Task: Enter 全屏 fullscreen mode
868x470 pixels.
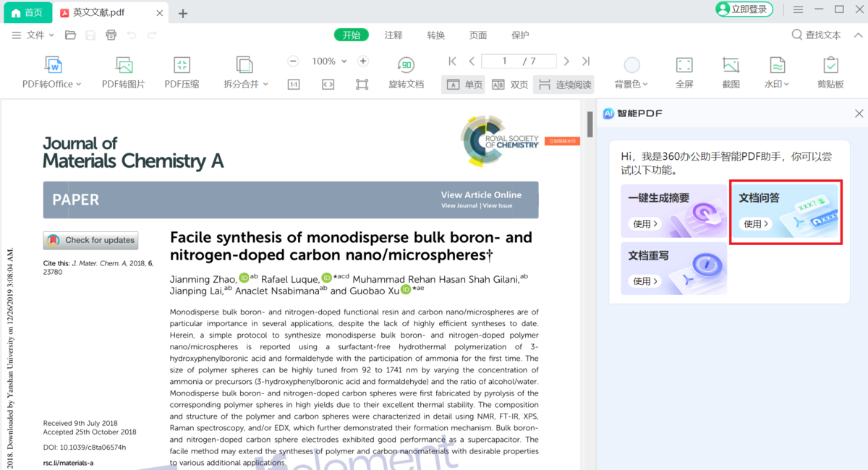Action: click(x=684, y=66)
